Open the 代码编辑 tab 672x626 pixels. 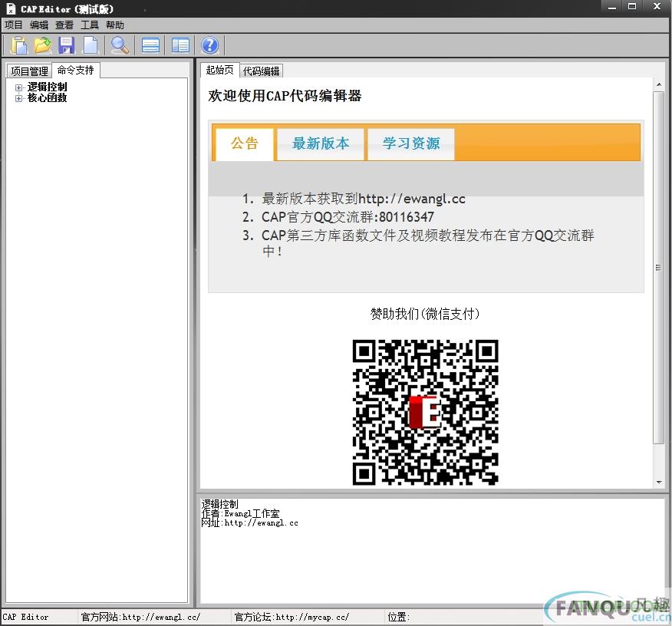(x=261, y=71)
